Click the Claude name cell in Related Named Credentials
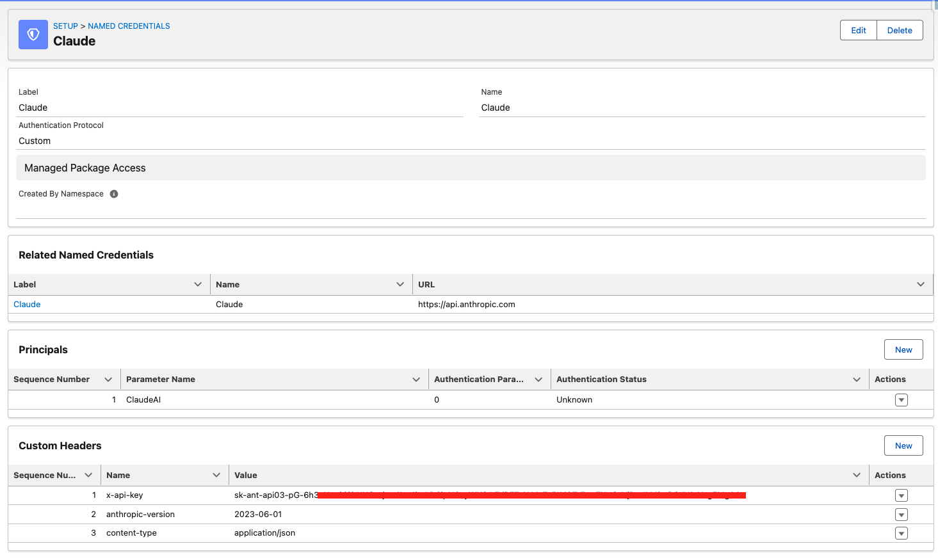Viewport: 938px width, 560px height. point(229,305)
